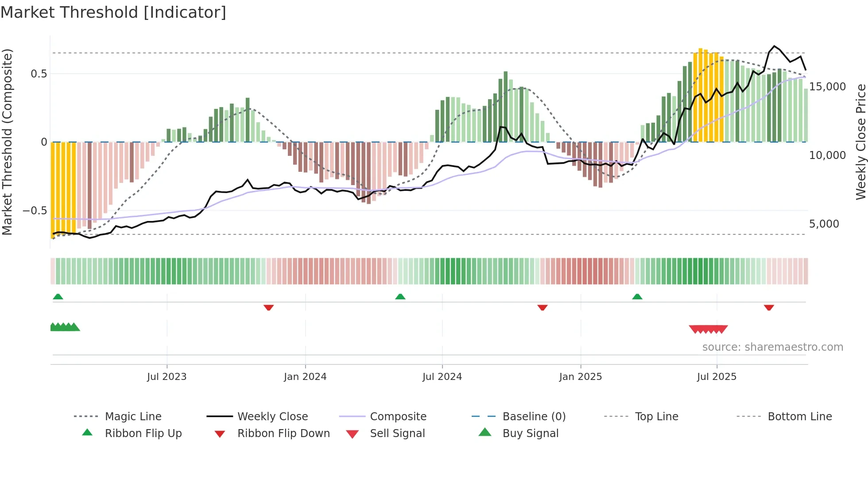Toggle the Baseline (0) legend entry
The width and height of the screenshot is (868, 488).
pos(534,417)
